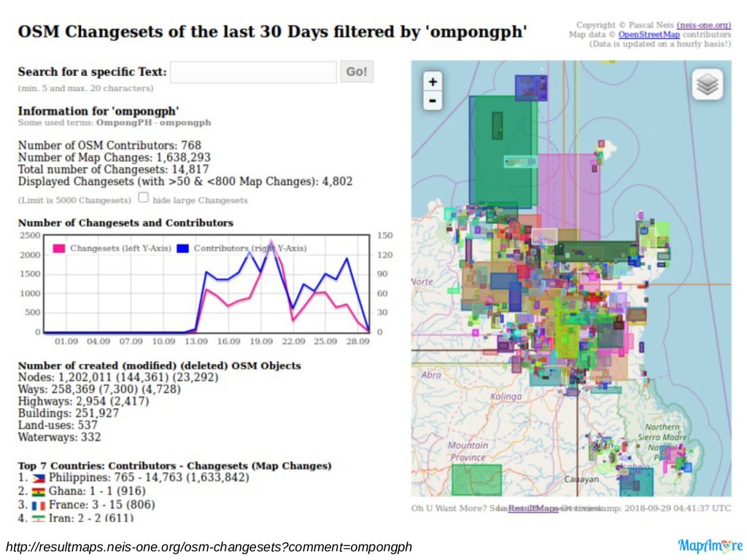Click the '19.09' chart date label

tap(261, 341)
